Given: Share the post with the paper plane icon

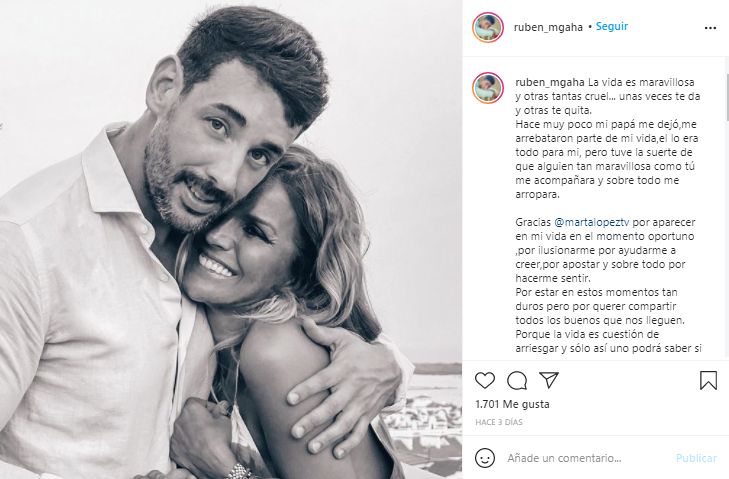Looking at the screenshot, I should point(549,380).
